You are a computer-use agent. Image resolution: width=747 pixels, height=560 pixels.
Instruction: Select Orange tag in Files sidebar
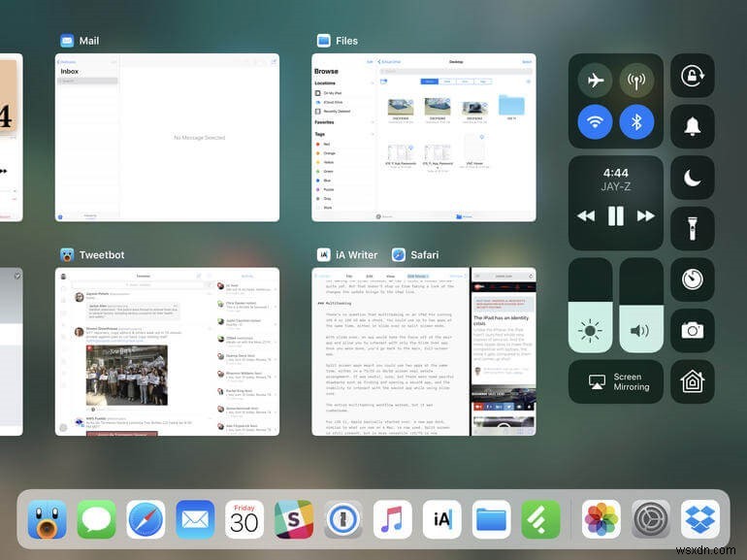[344, 153]
